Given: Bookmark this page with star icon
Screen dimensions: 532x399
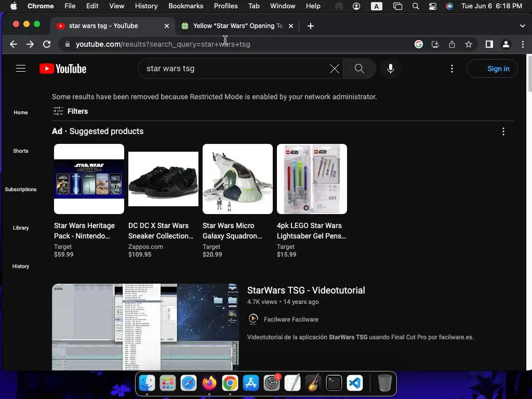Looking at the screenshot, I should [469, 44].
